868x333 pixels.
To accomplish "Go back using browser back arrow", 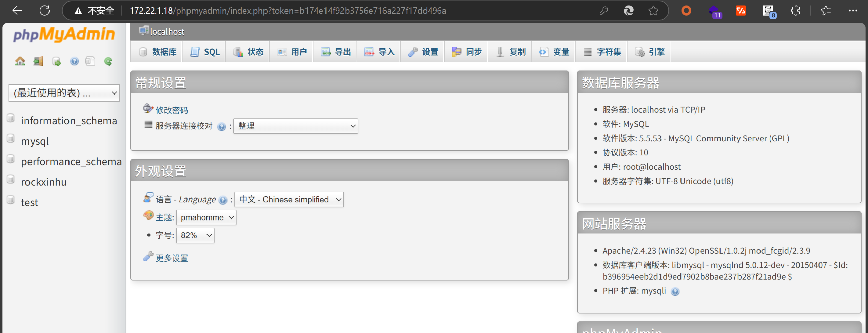I will click(x=17, y=11).
